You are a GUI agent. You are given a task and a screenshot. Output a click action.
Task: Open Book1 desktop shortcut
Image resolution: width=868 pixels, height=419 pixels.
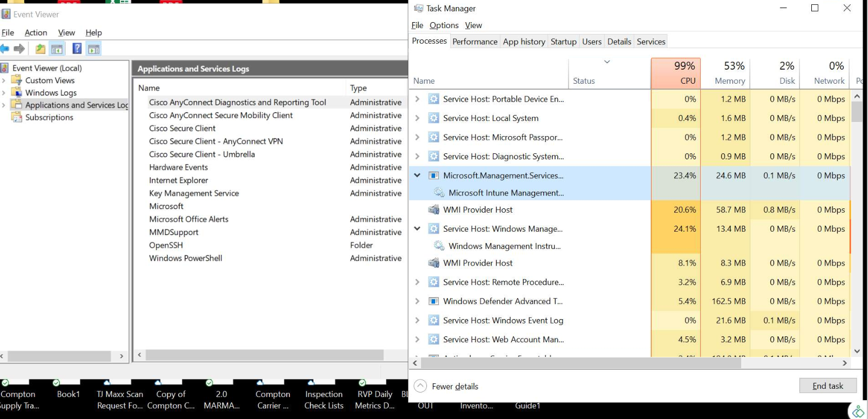pos(69,394)
